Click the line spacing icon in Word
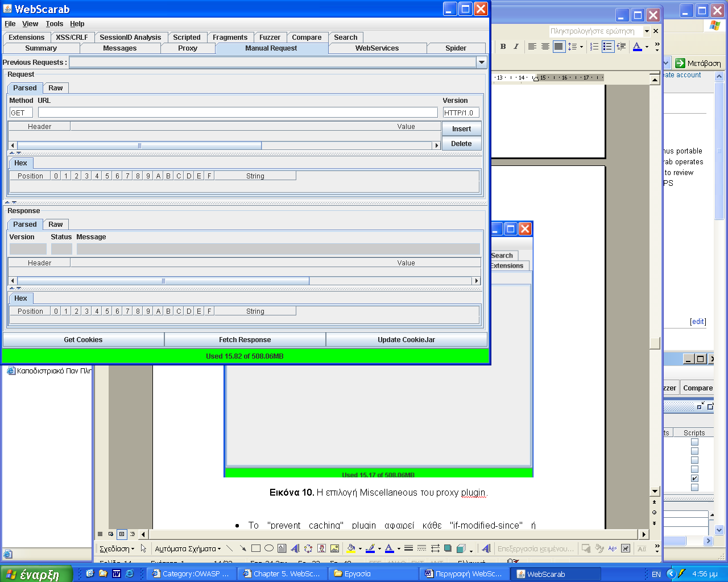 click(572, 47)
